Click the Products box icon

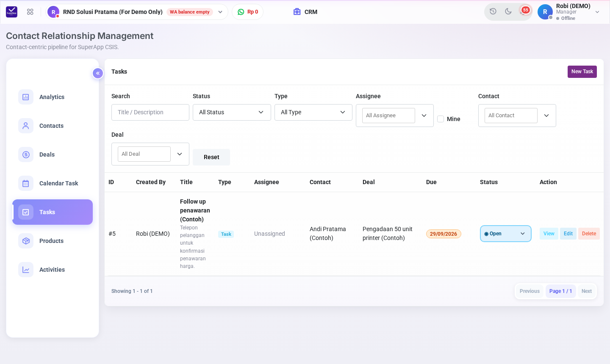[26, 241]
